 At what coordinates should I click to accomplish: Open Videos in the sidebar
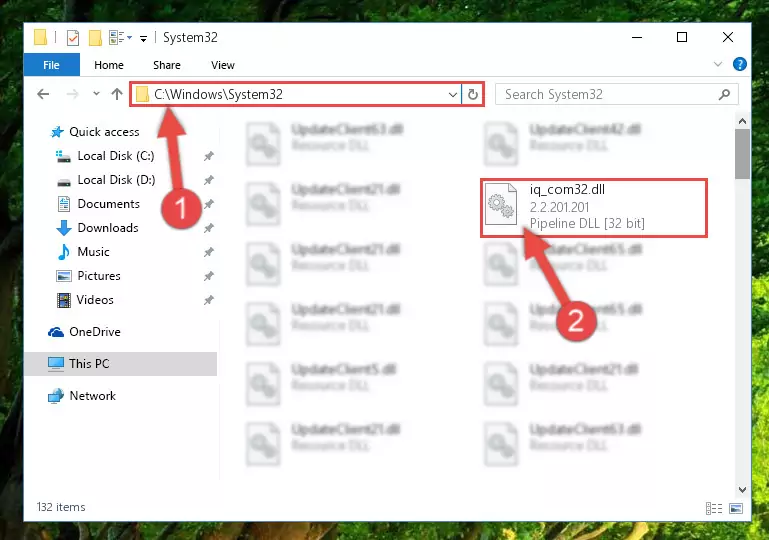(x=95, y=300)
